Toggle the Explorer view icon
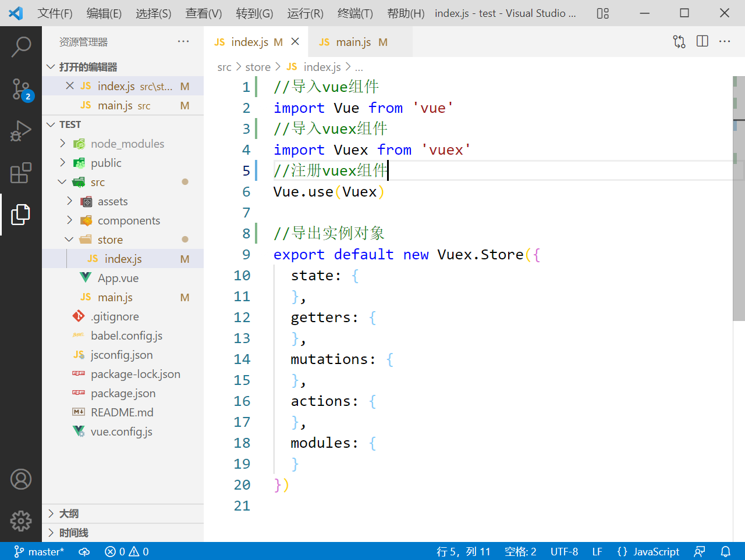Screen dimensions: 745x560 pyautogui.click(x=21, y=215)
